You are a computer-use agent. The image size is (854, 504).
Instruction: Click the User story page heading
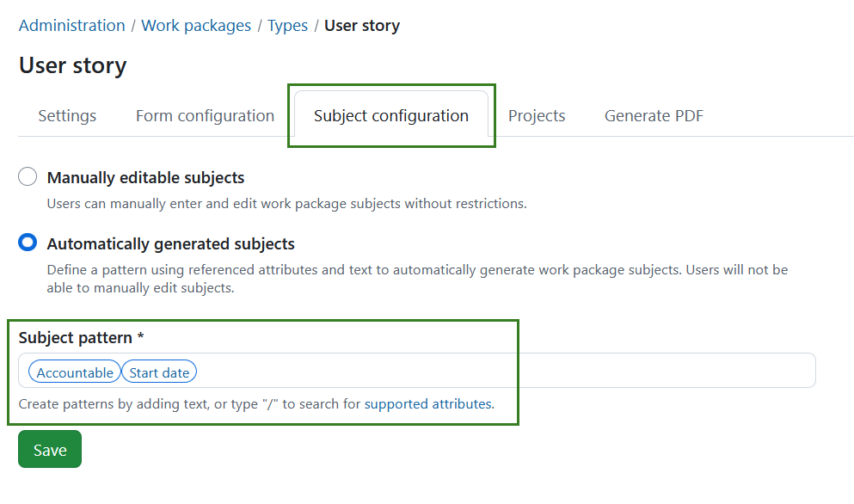click(72, 65)
